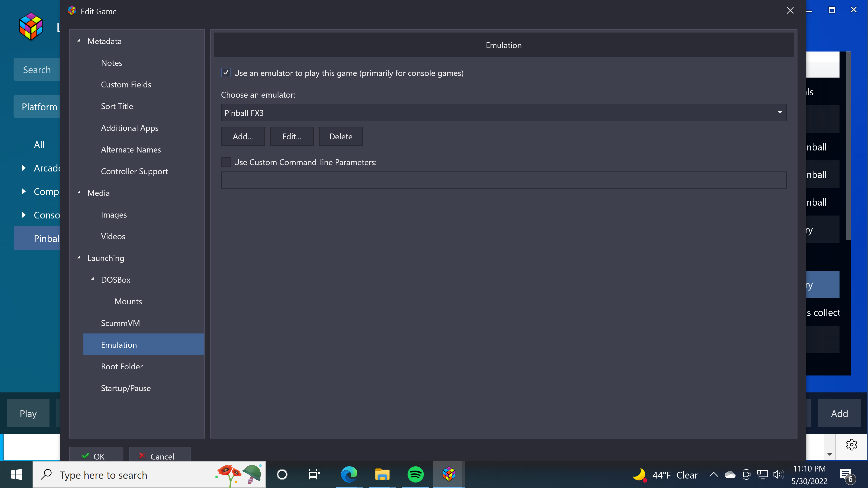Open the weather widget showing 44°F Clear

665,475
